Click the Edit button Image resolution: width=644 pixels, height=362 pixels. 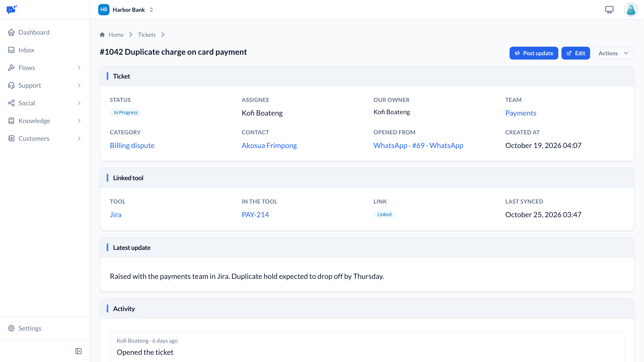[x=576, y=53]
